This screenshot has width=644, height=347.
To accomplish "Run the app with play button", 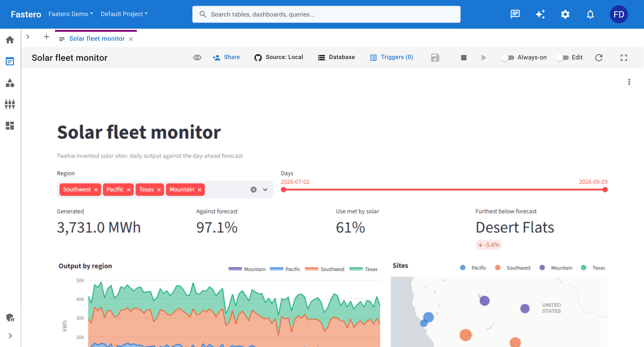I will (x=484, y=58).
